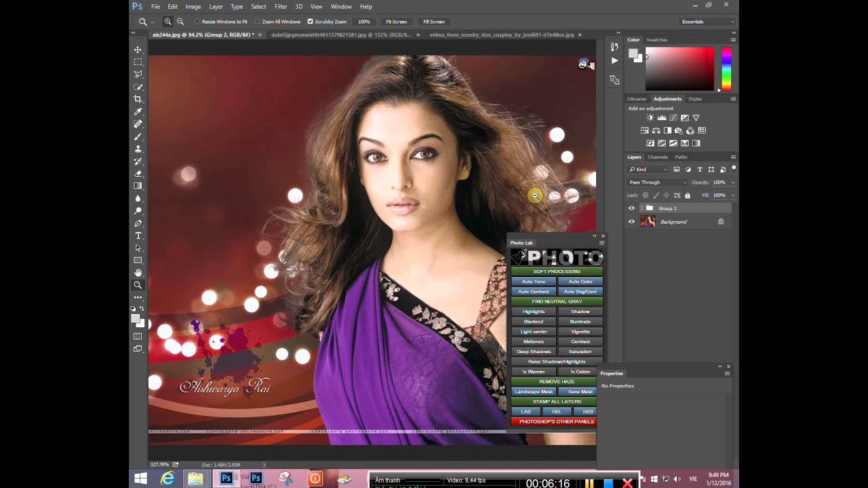The image size is (868, 488).
Task: Enable Resize Windows to Fit checkbox
Action: 197,22
